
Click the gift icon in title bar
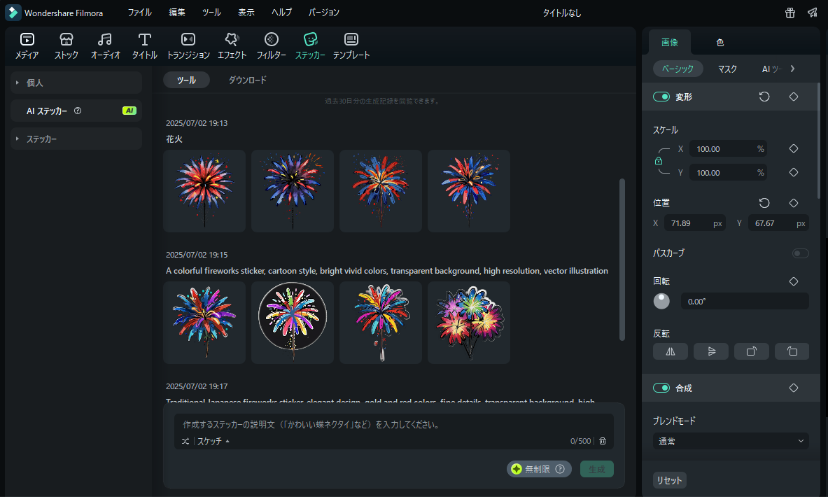[790, 13]
